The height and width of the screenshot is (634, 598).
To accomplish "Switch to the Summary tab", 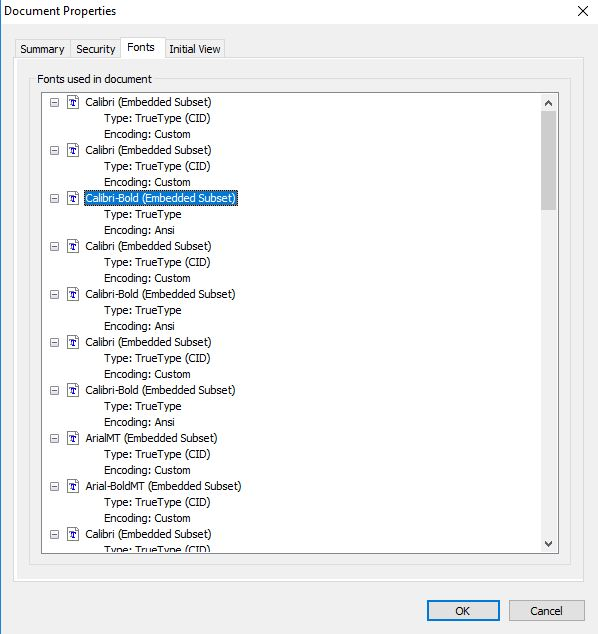I will [42, 49].
